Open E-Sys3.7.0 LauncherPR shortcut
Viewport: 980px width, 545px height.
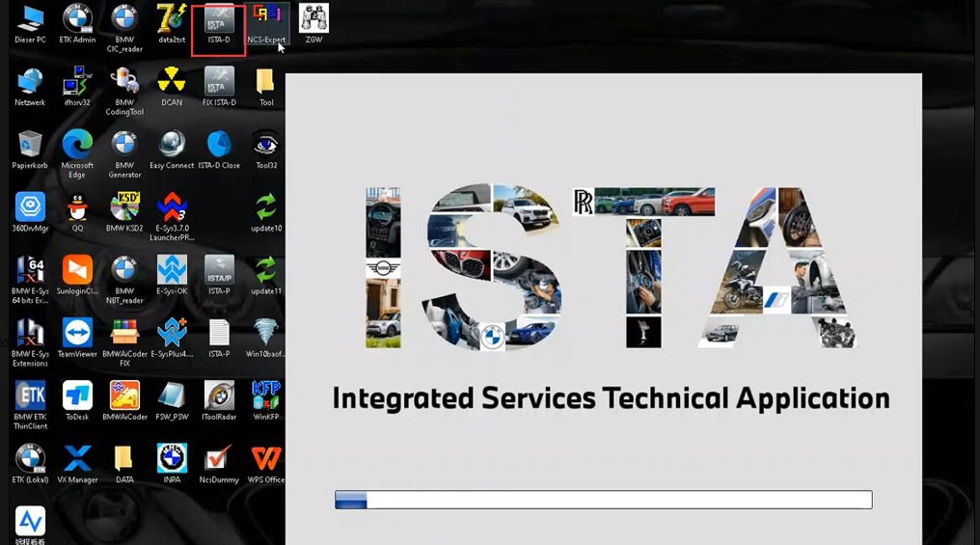[x=172, y=217]
